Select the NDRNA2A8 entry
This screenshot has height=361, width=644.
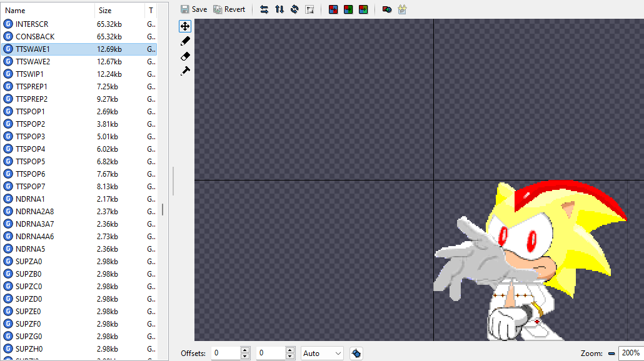79,212
